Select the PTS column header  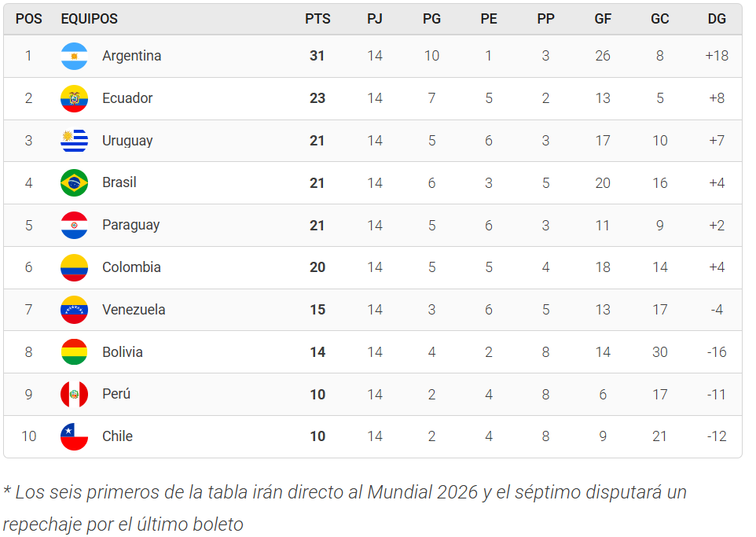point(317,19)
